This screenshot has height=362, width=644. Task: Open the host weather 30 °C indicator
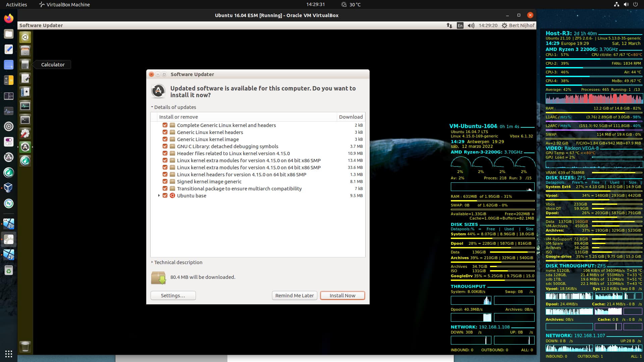(x=351, y=4)
